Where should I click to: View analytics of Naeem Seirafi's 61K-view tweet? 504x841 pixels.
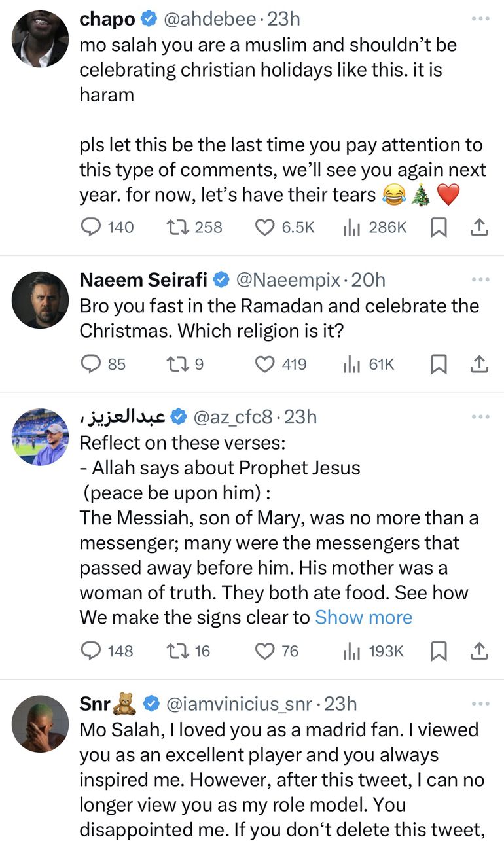(353, 364)
